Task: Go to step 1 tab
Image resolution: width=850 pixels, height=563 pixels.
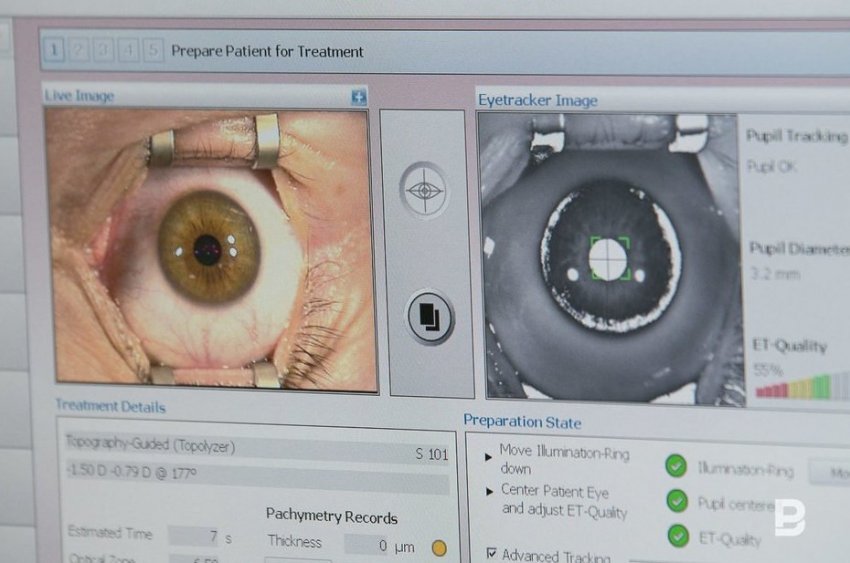Action: point(55,49)
